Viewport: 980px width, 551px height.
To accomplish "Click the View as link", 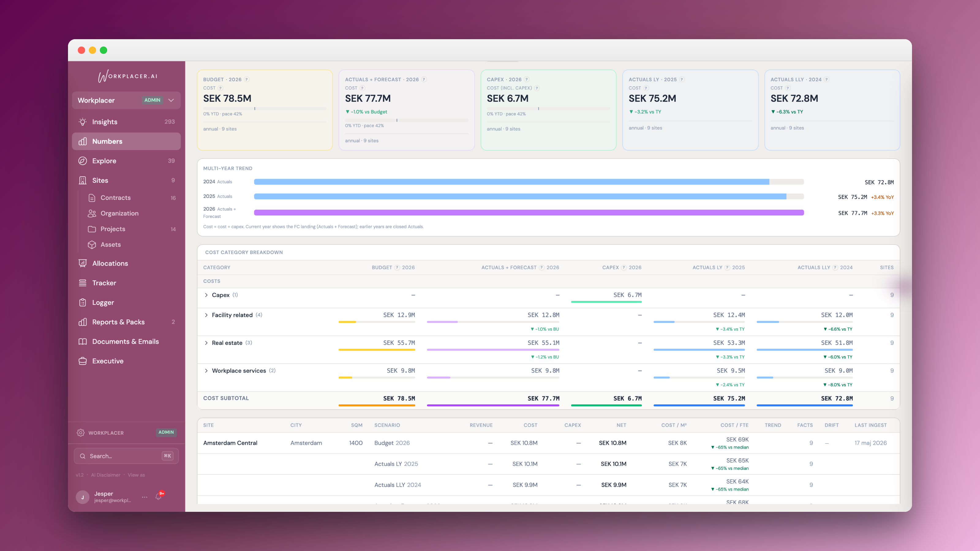I will coord(136,475).
